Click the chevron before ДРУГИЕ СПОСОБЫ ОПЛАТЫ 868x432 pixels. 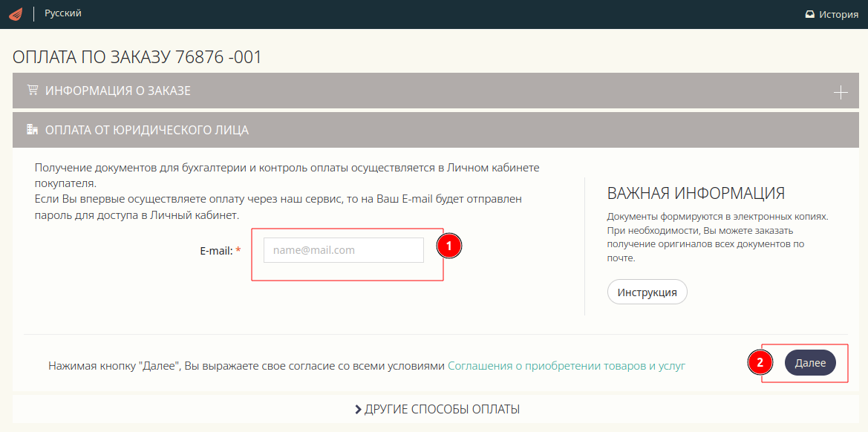[x=358, y=409]
